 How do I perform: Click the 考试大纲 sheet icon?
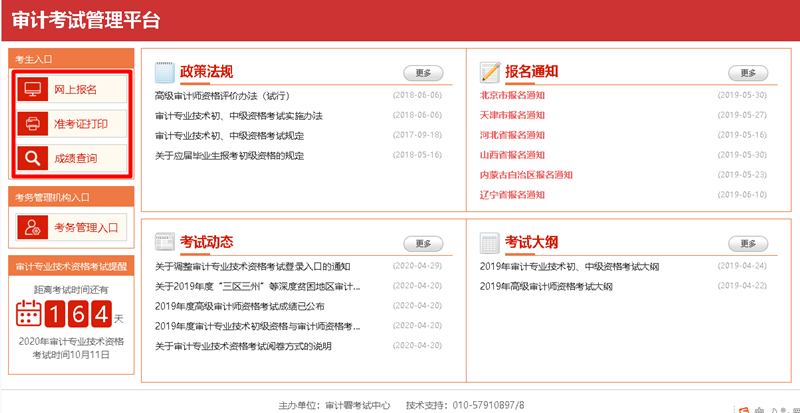(490, 242)
